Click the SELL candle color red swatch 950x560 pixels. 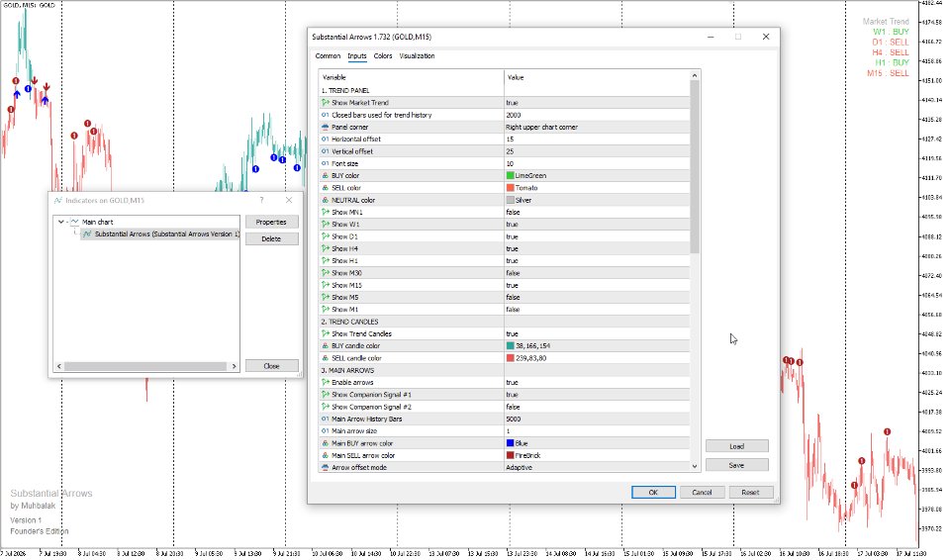tap(511, 358)
